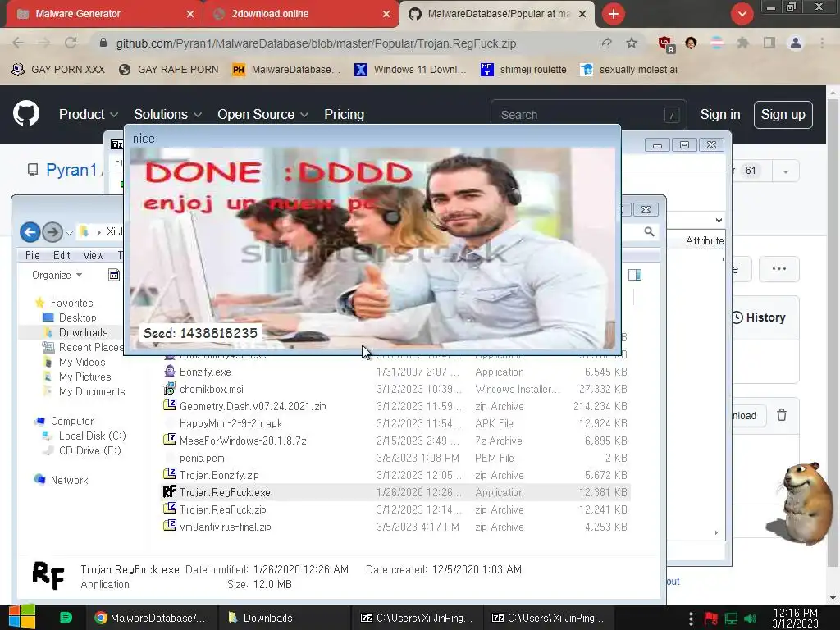Bookmark page with star icon
840x630 pixels.
(632, 43)
